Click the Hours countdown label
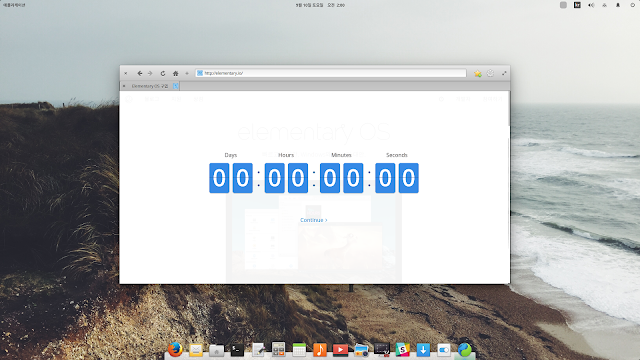 tap(286, 155)
